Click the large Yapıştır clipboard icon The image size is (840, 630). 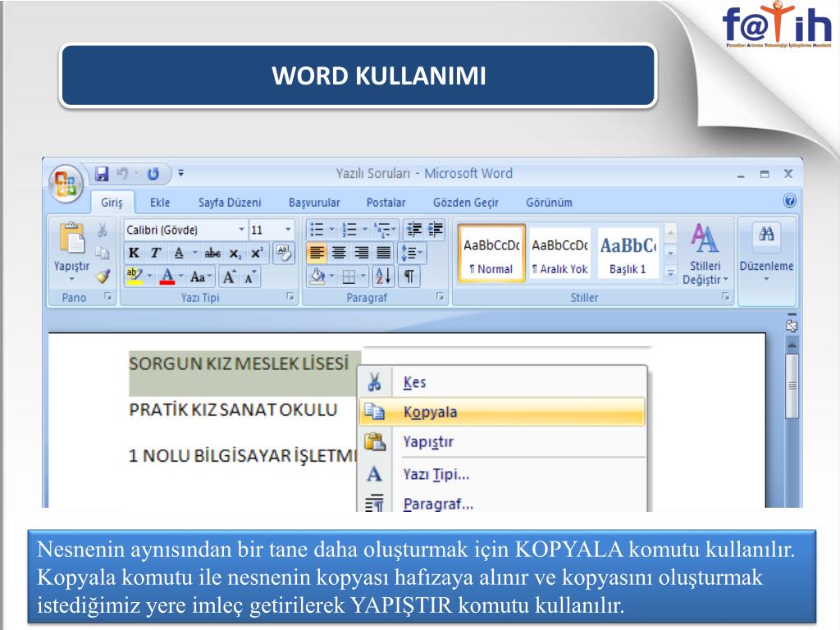(72, 238)
